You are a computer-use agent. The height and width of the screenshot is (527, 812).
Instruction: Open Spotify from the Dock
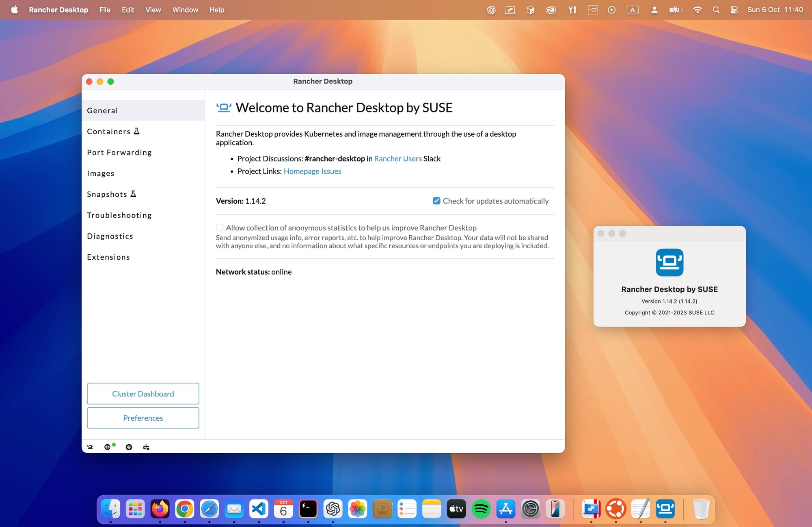pyautogui.click(x=481, y=509)
